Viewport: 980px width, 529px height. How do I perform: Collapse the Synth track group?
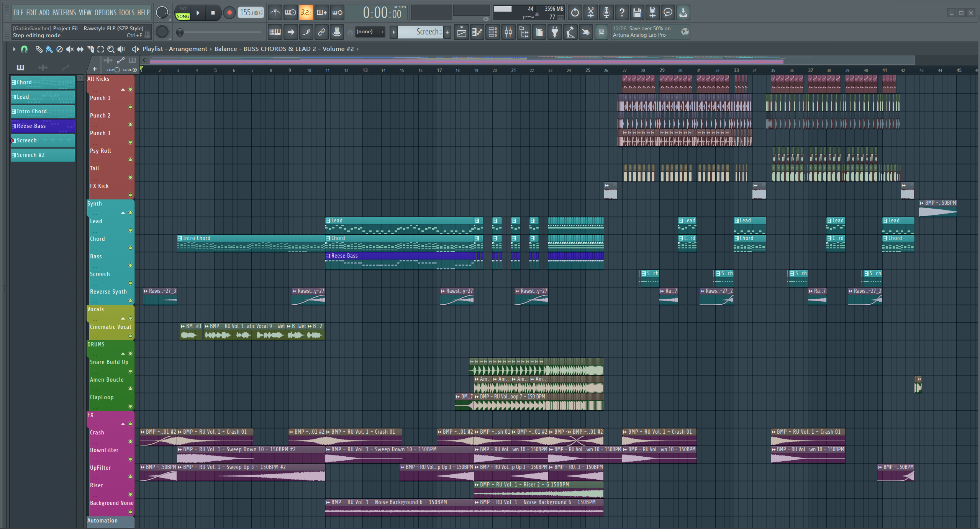123,213
